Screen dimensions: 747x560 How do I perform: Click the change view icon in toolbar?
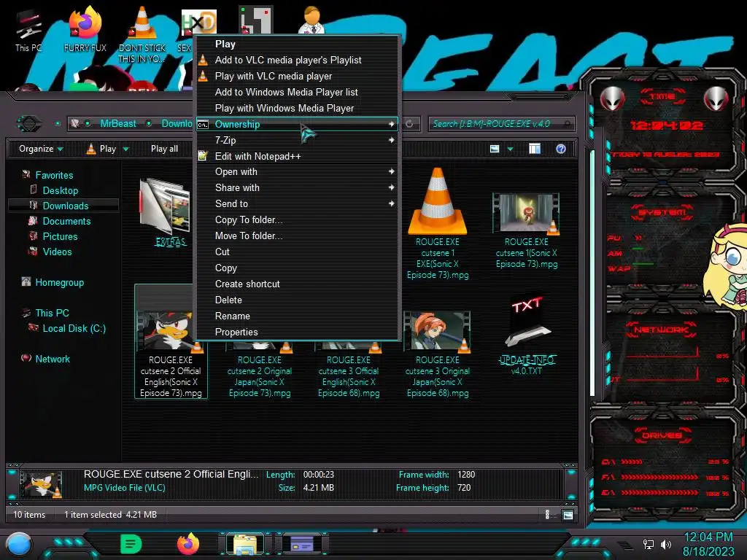[x=495, y=149]
